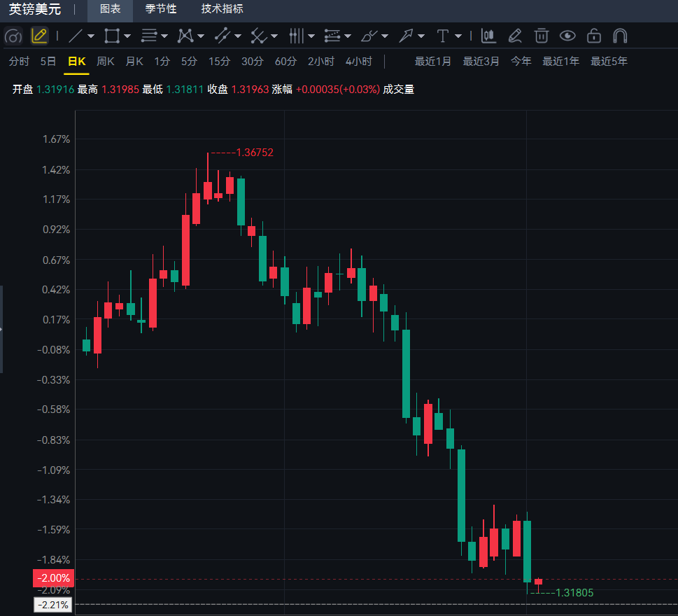Select the dotted price range tool

tap(332, 36)
